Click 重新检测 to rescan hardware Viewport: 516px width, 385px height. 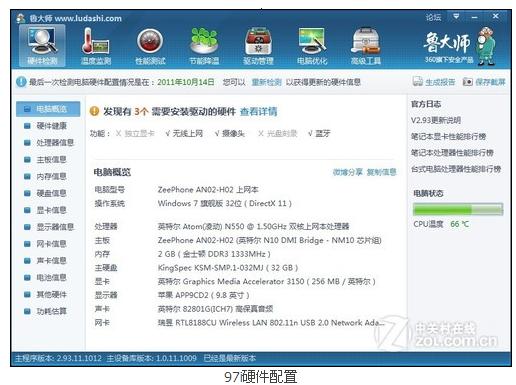pos(266,82)
